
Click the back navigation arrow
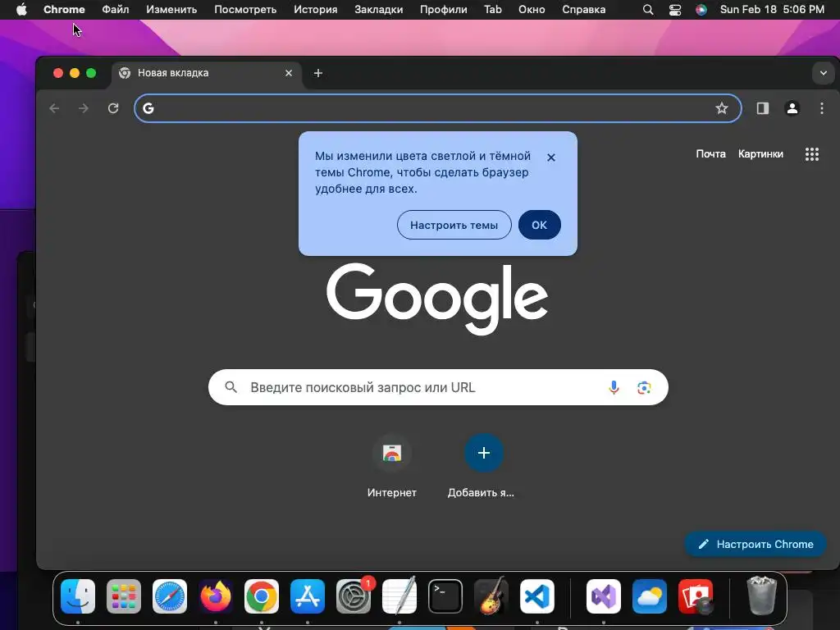coord(54,108)
